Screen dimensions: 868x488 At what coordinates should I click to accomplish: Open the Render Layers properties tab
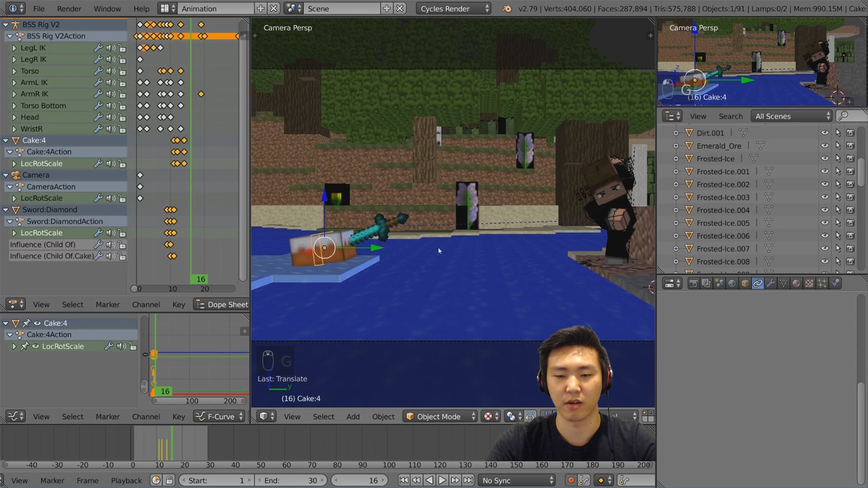click(x=707, y=283)
